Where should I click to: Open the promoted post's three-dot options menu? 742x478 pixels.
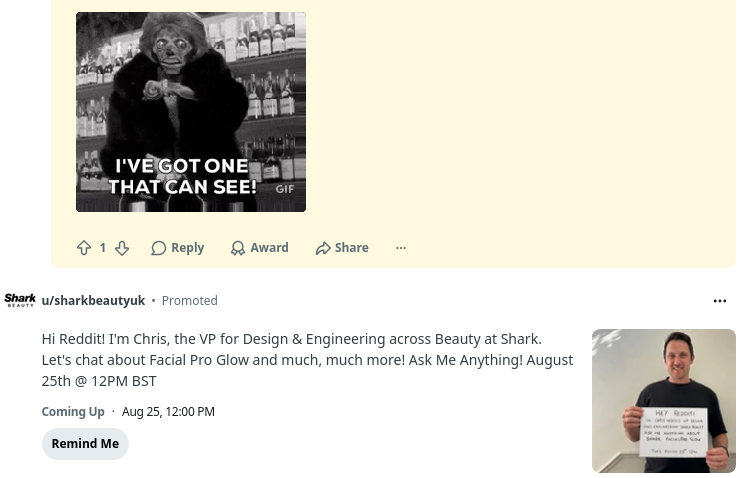click(720, 301)
